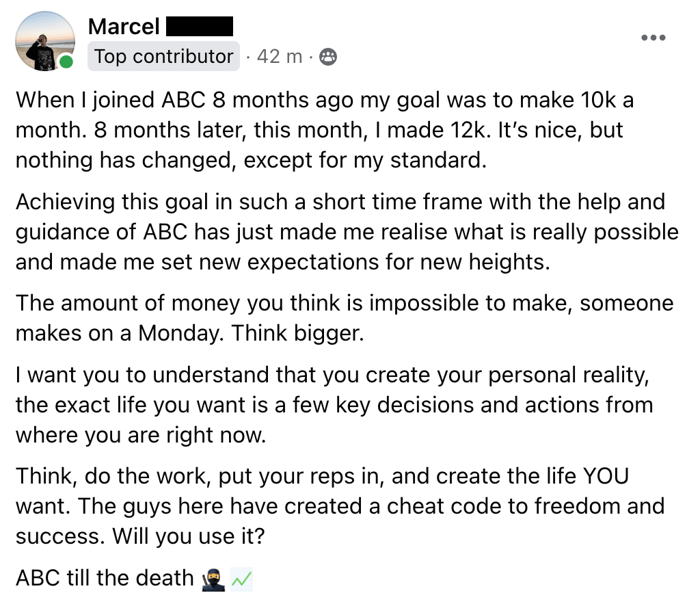The image size is (700, 606).
Task: Click the blacked-out surname box
Action: 200,27
